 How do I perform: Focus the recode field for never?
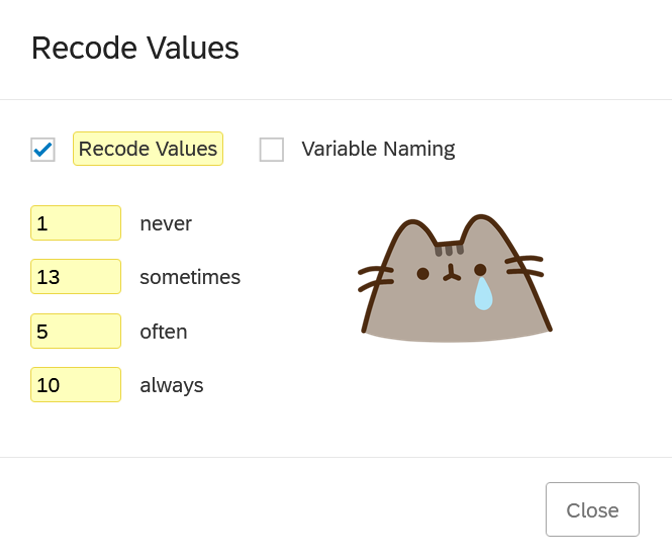pos(76,223)
